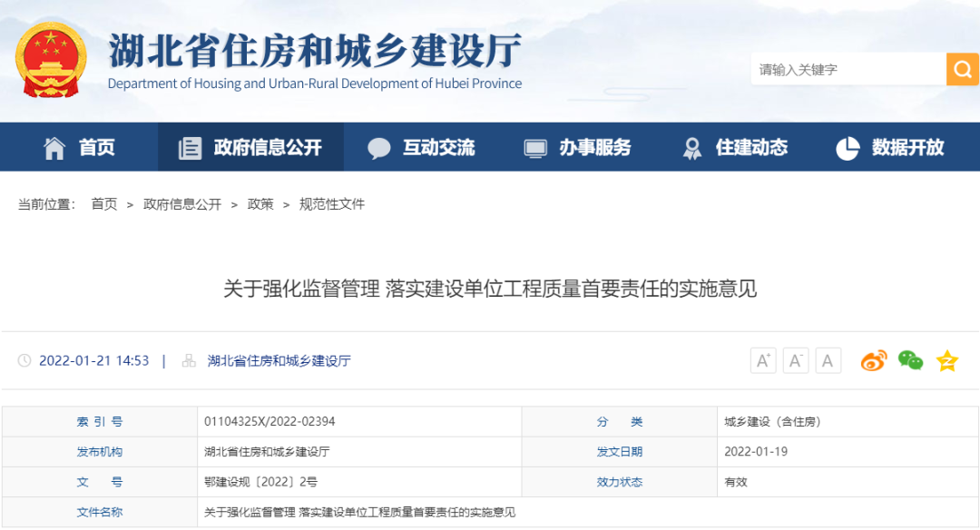Click the keyword search input field

pyautogui.click(x=848, y=69)
